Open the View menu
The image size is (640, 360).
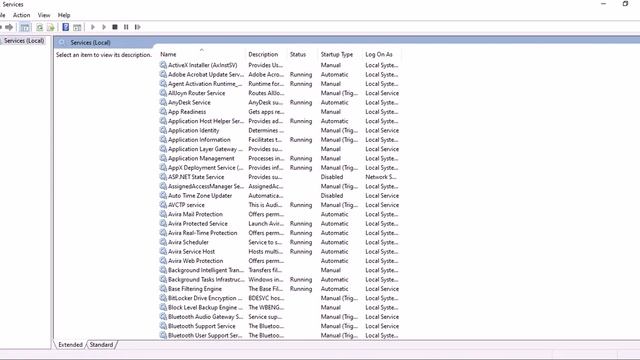tap(44, 15)
